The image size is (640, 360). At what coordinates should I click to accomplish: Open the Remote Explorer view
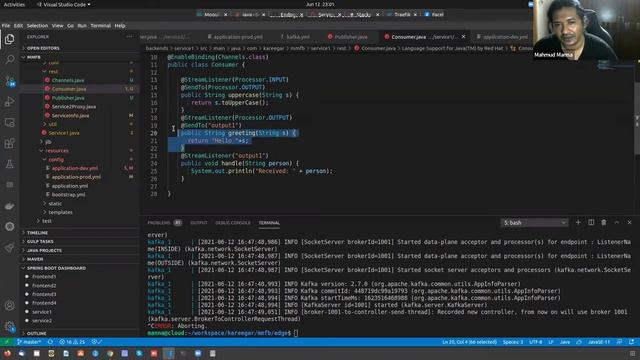click(9, 122)
